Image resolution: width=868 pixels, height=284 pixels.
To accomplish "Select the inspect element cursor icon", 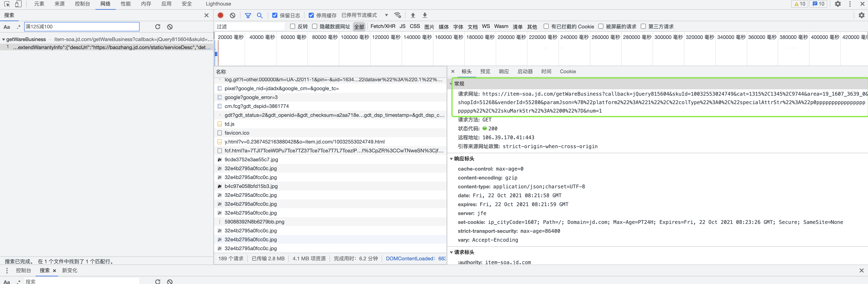I will point(7,4).
